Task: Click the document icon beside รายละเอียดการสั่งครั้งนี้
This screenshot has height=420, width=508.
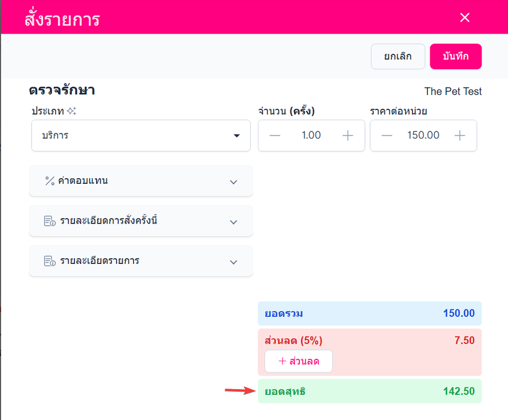Action: (50, 221)
